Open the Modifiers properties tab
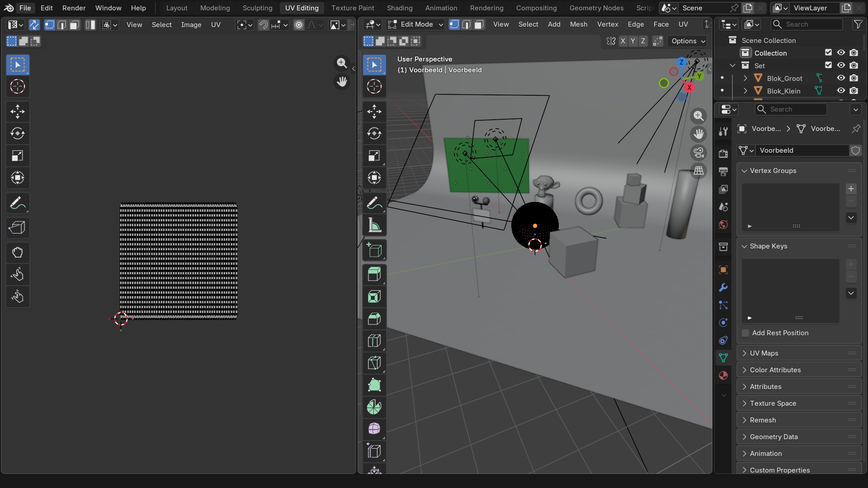Screen dimensions: 868x488 coord(723,287)
